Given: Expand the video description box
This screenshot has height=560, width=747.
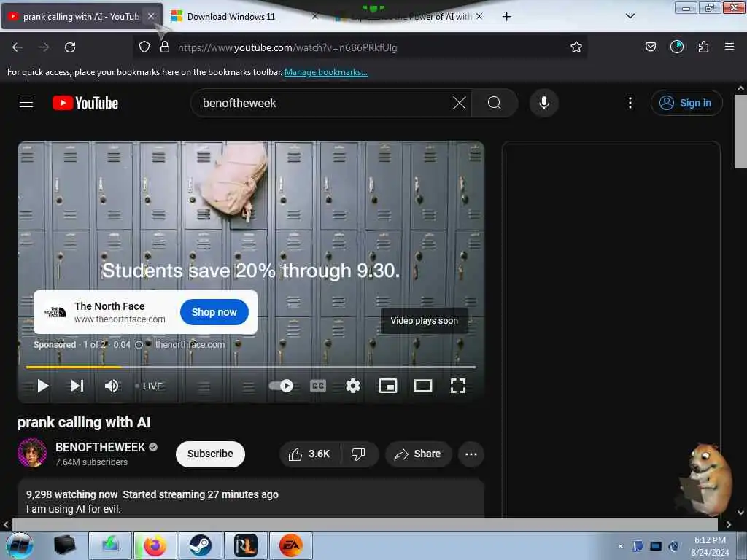Looking at the screenshot, I should tap(251, 499).
